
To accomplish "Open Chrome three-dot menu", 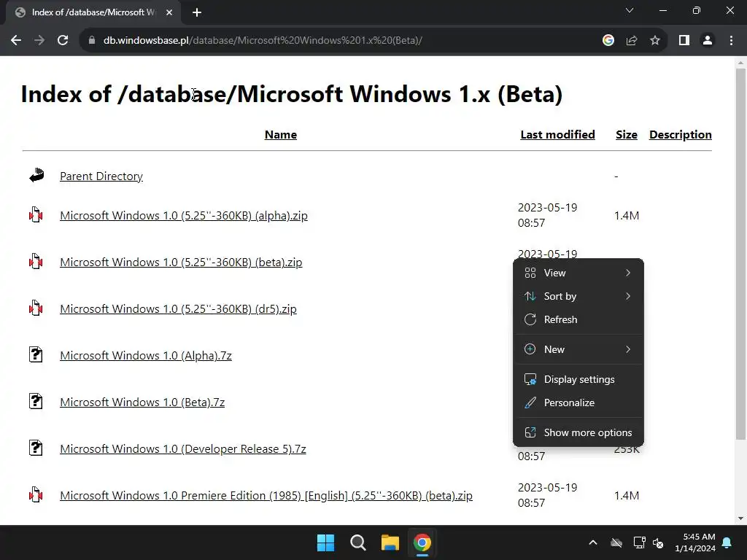I will coord(731,41).
